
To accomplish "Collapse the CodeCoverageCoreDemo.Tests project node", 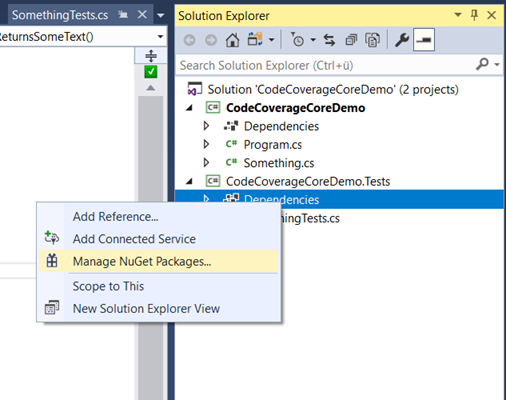I will coord(189,181).
